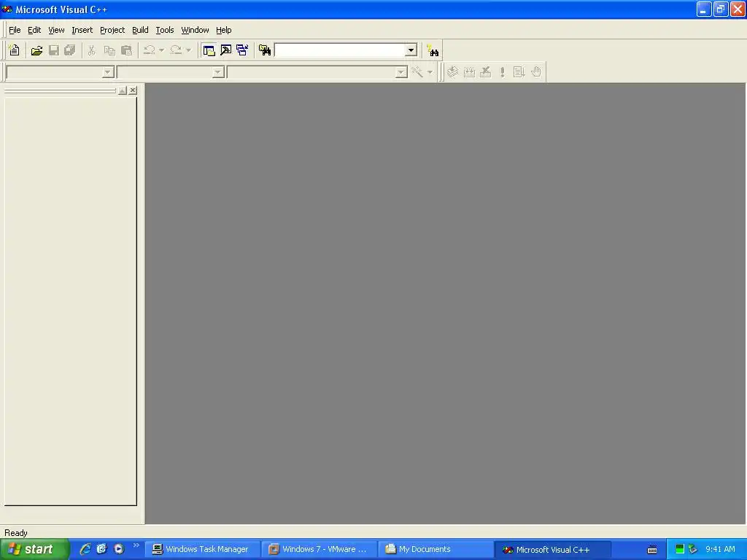Open the Project menu
The height and width of the screenshot is (560, 747).
click(x=112, y=30)
